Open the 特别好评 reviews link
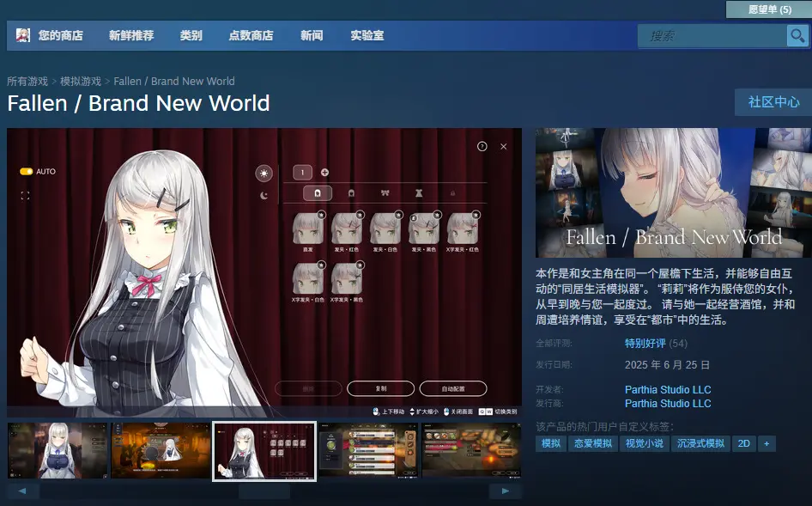This screenshot has height=506, width=812. pos(645,344)
